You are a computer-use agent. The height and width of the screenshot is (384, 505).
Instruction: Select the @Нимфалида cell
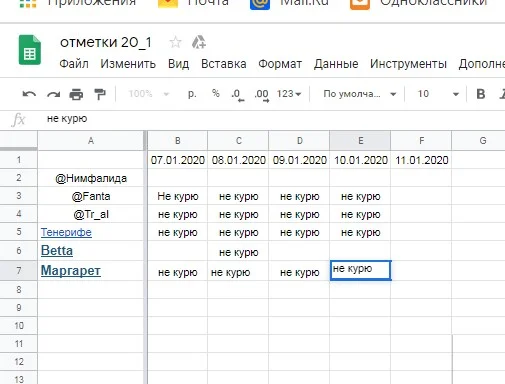91,178
